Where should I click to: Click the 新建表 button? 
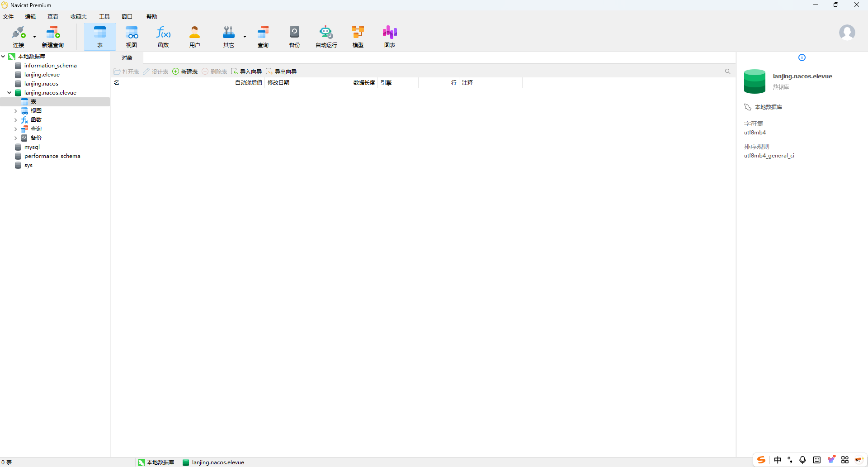coord(185,71)
